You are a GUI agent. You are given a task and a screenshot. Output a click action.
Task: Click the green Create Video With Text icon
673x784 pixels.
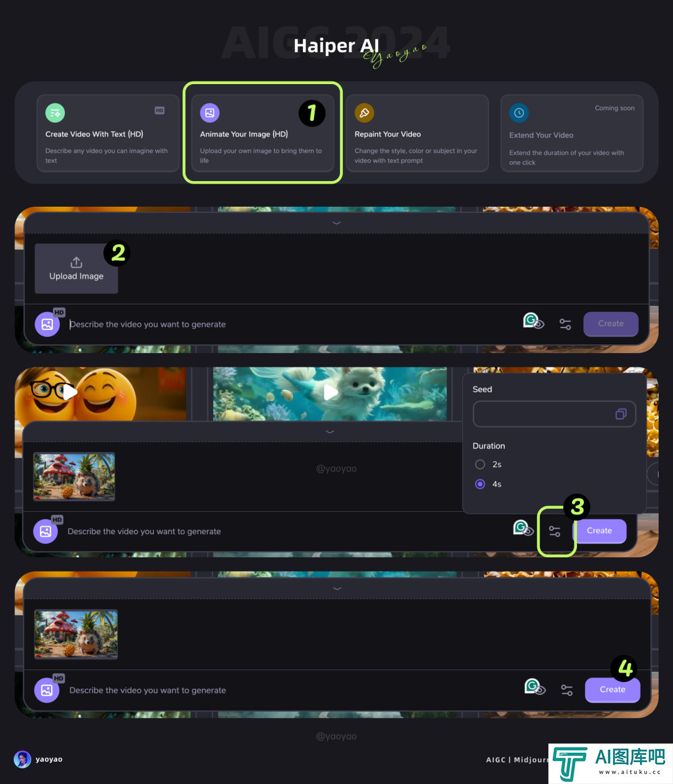click(55, 113)
